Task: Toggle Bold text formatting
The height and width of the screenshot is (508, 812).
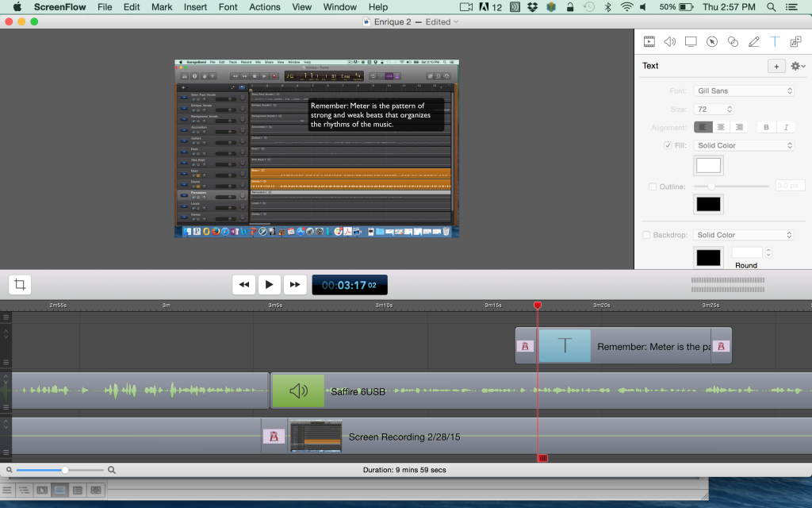Action: 767,127
